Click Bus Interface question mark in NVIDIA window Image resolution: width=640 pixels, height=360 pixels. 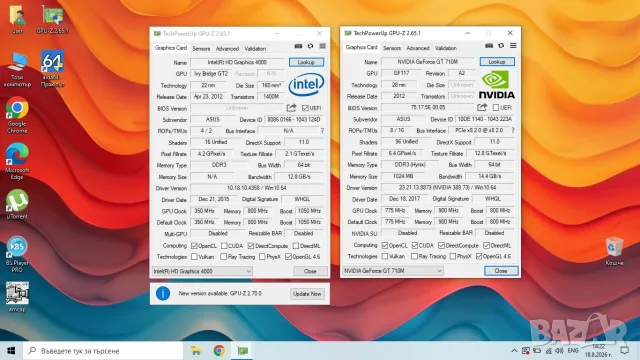pyautogui.click(x=513, y=131)
